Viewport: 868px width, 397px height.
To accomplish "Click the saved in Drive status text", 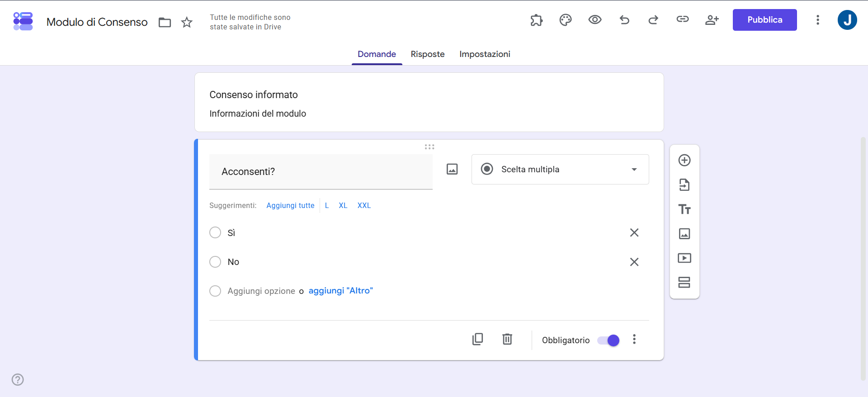I will pos(250,22).
